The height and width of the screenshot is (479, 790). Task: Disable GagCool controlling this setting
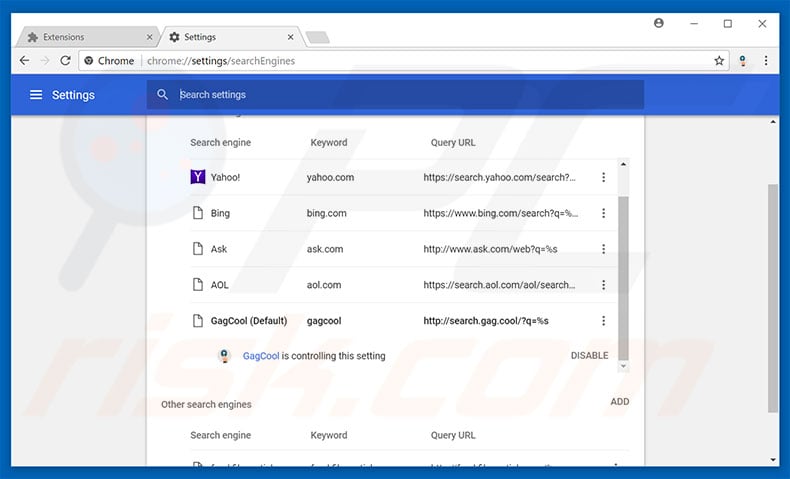pos(589,356)
